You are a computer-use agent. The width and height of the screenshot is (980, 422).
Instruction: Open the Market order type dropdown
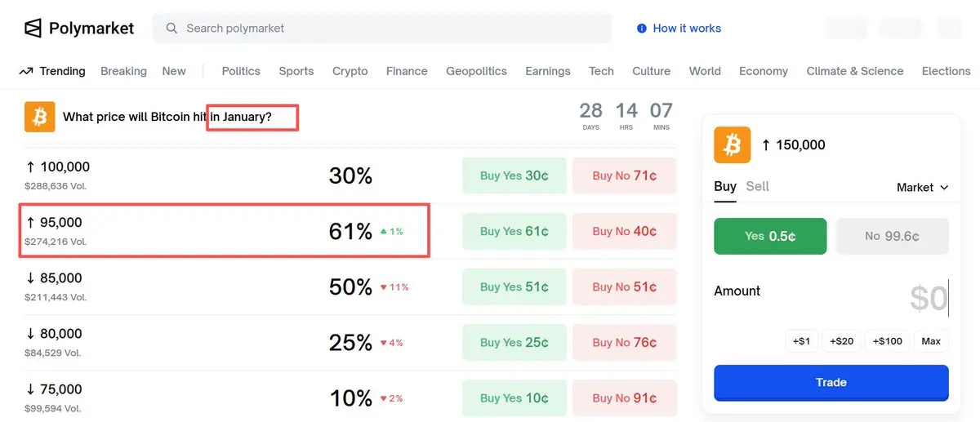click(x=922, y=188)
